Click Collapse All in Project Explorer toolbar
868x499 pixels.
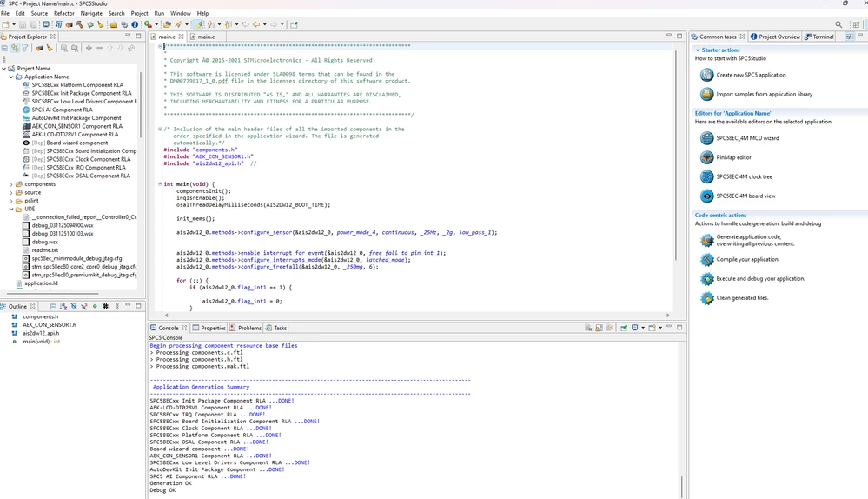click(4, 48)
